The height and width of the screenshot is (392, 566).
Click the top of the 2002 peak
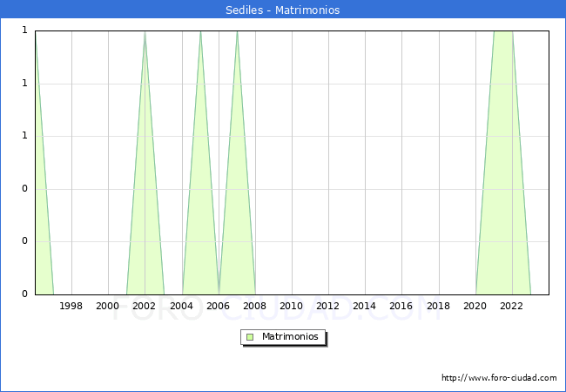point(145,33)
